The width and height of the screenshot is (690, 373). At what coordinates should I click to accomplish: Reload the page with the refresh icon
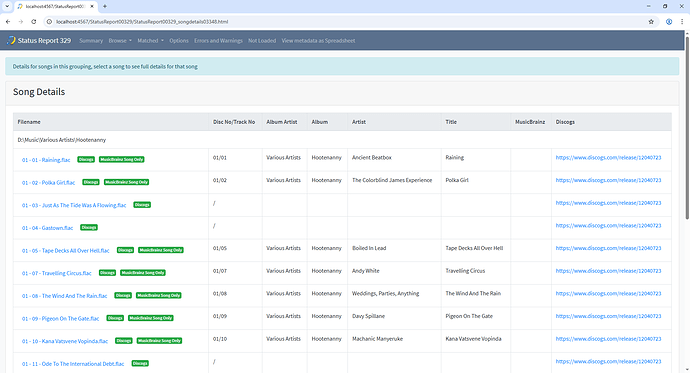tap(33, 22)
